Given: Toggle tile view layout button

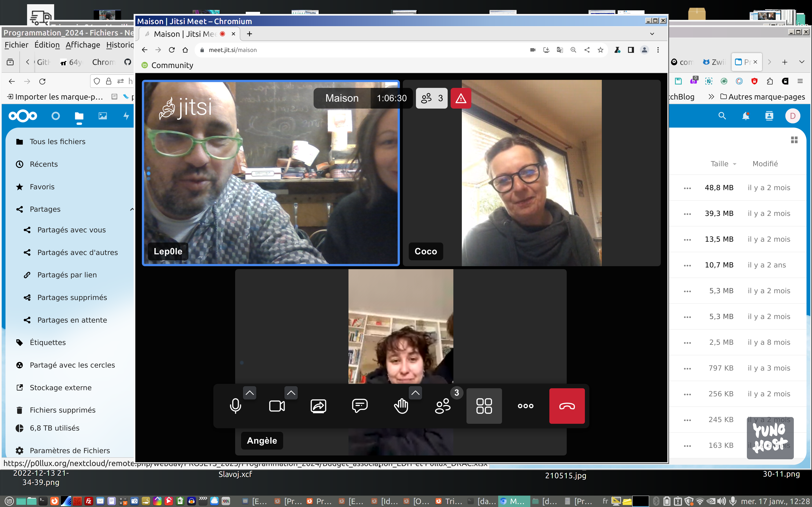Looking at the screenshot, I should (x=484, y=406).
